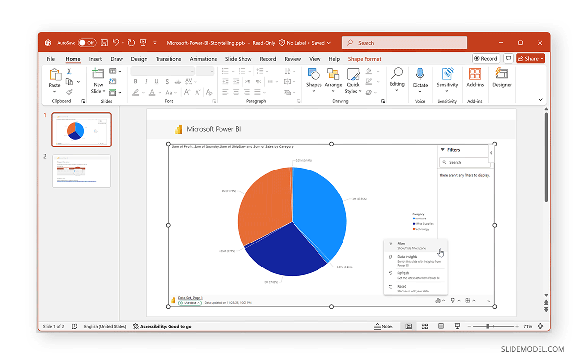This screenshot has width=588, height=364.
Task: Collapse the Filters pane with its chevron
Action: pyautogui.click(x=491, y=152)
